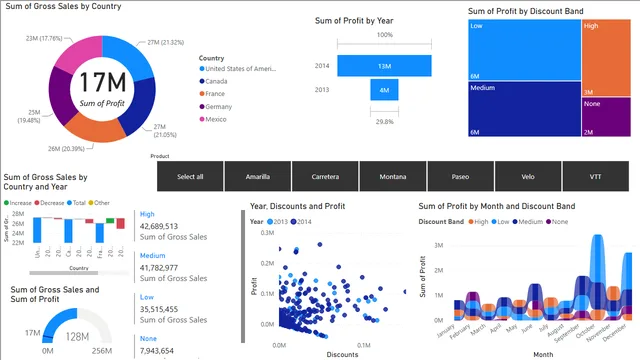Click the Sum of Profit by Year title

354,20
